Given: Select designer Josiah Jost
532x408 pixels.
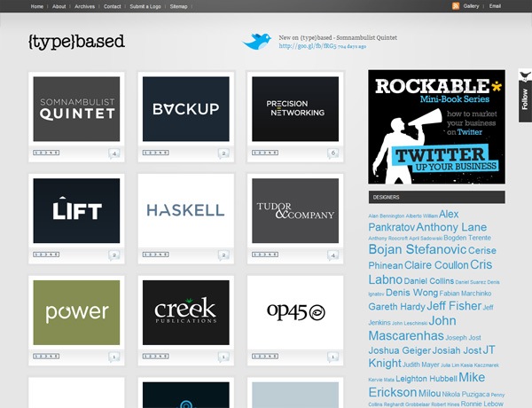Looking at the screenshot, I should click(457, 350).
